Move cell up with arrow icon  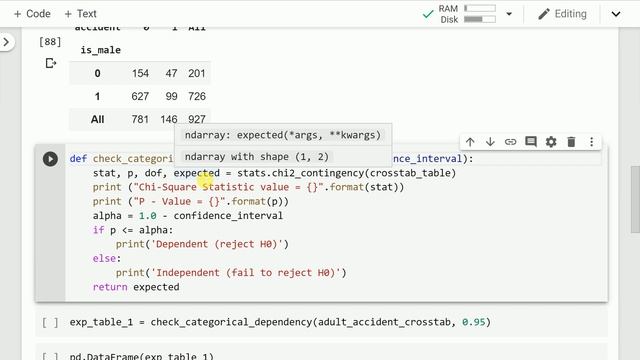470,142
